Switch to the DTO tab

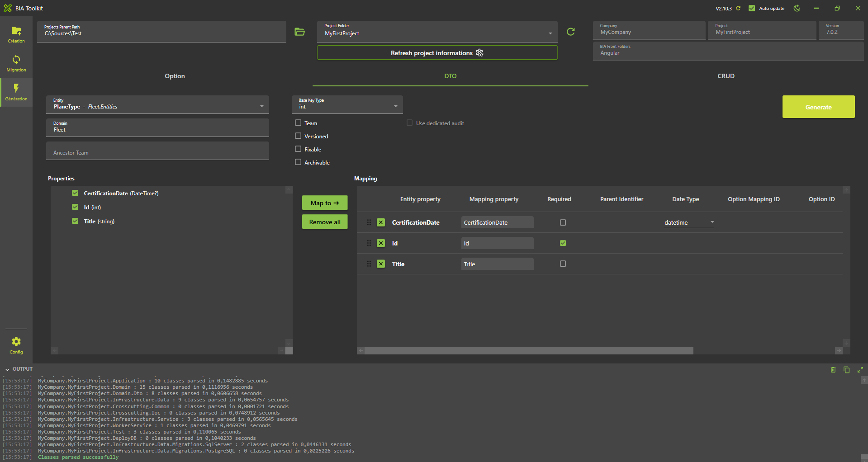pos(451,76)
